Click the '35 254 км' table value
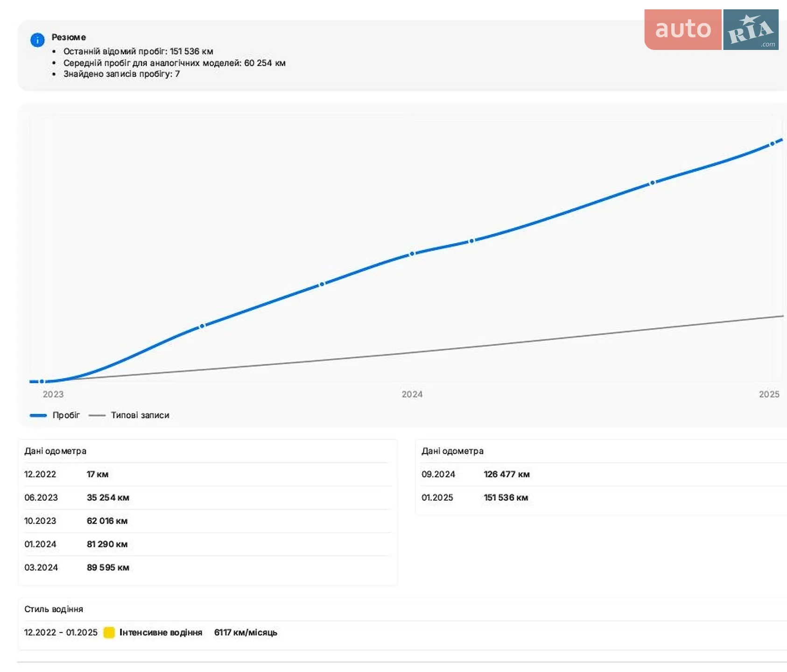This screenshot has width=787, height=672. pyautogui.click(x=108, y=497)
